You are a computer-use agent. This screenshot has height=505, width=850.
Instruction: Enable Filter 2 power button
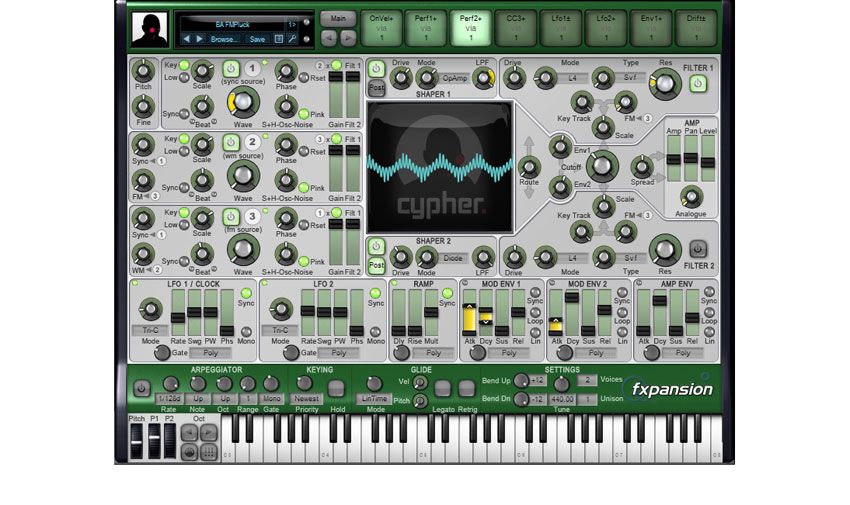[698, 249]
